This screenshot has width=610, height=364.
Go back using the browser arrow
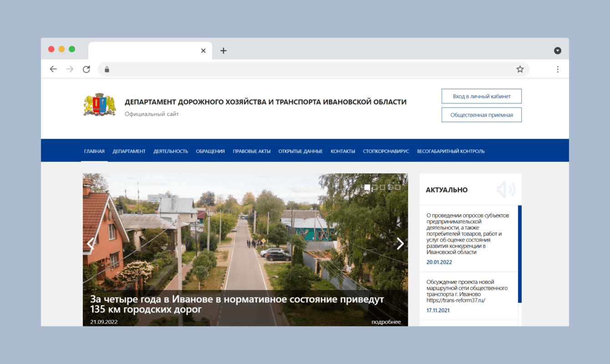53,69
